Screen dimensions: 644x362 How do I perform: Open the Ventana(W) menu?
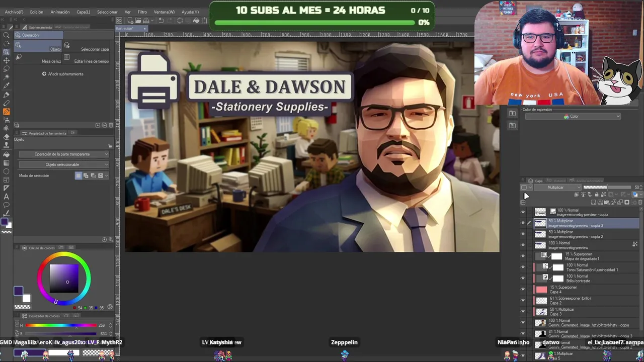coord(164,12)
